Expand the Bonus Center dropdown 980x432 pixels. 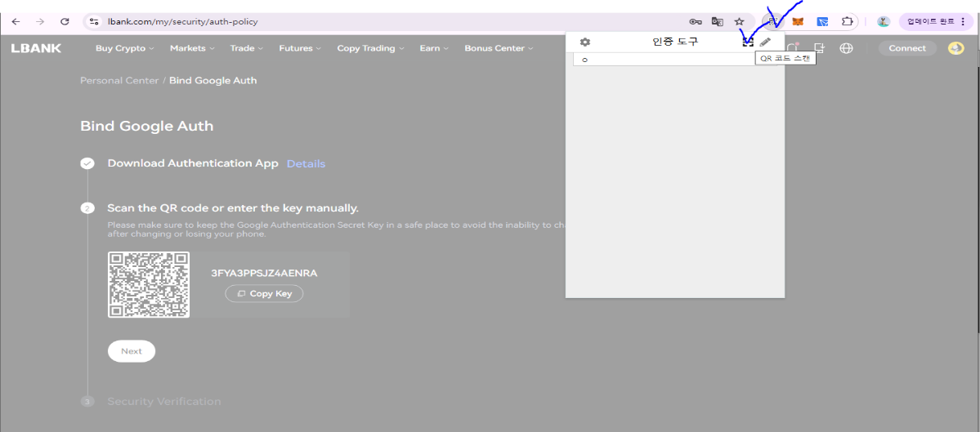pyautogui.click(x=499, y=48)
